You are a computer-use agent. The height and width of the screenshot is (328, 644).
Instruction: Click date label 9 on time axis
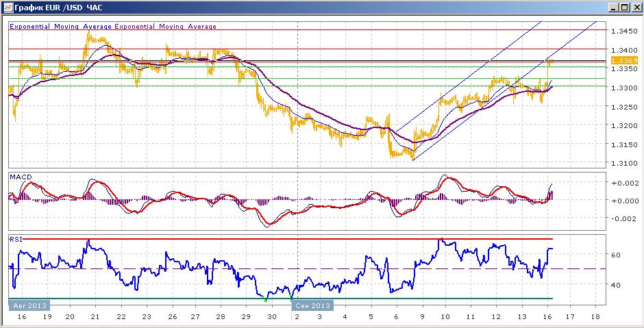coord(422,317)
